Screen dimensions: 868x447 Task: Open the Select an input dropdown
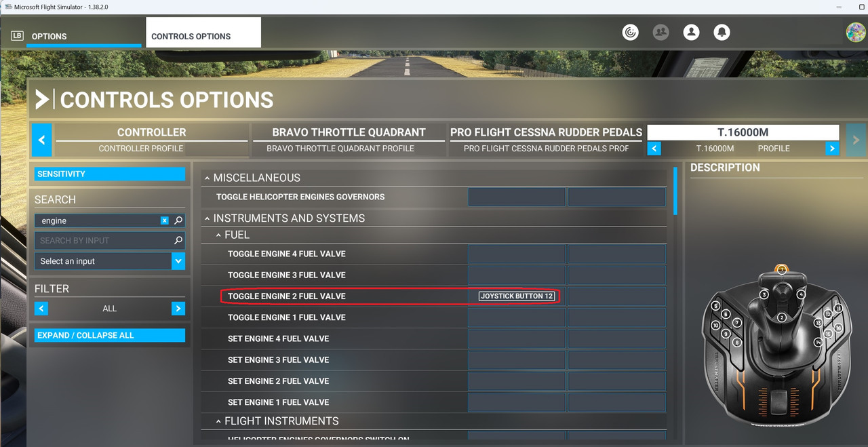[110, 261]
